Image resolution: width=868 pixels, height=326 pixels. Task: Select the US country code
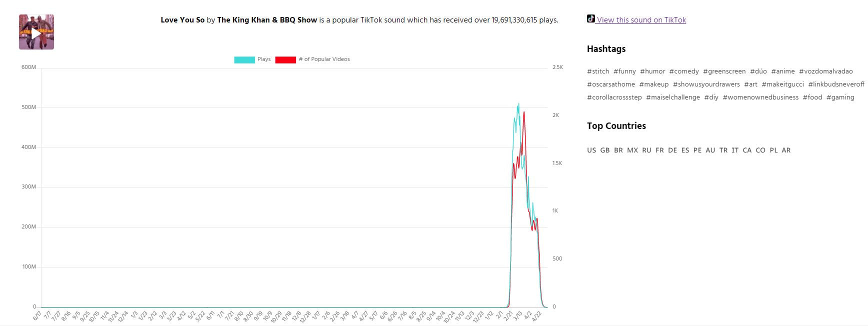591,150
